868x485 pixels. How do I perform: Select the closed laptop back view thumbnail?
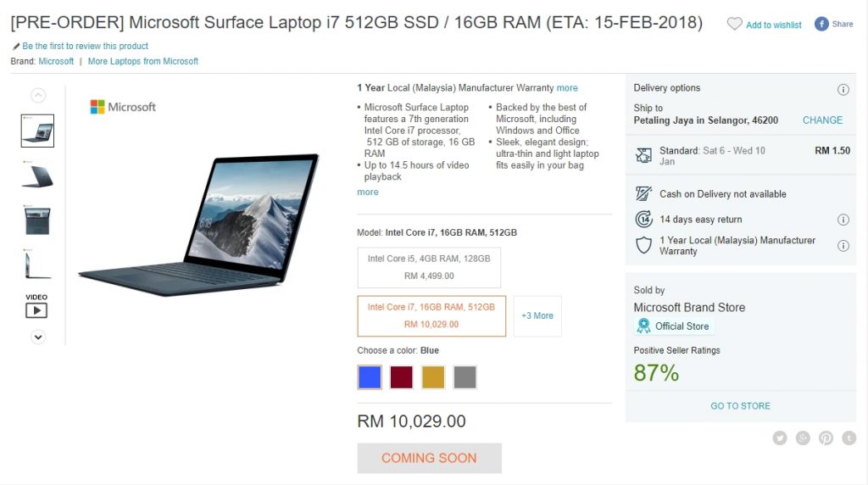pyautogui.click(x=37, y=176)
